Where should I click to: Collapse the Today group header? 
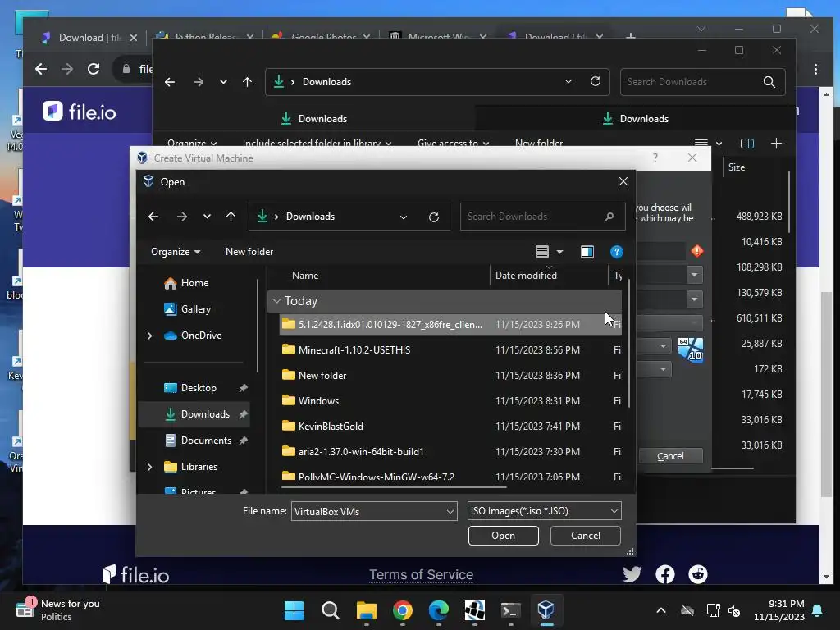(x=276, y=301)
